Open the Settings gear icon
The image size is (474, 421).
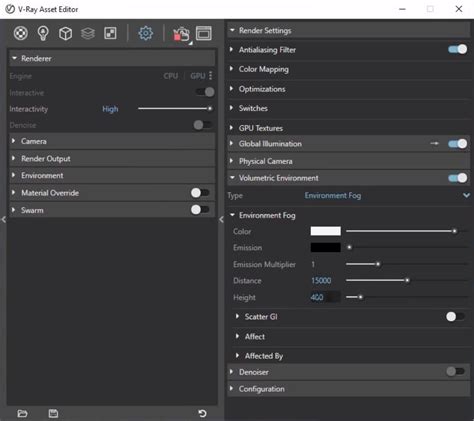click(146, 33)
